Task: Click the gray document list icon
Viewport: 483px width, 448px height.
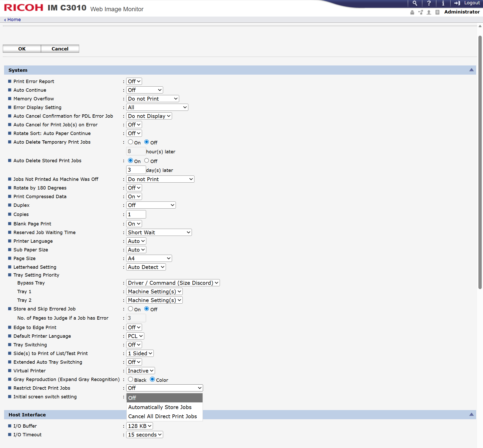Action: [x=437, y=12]
